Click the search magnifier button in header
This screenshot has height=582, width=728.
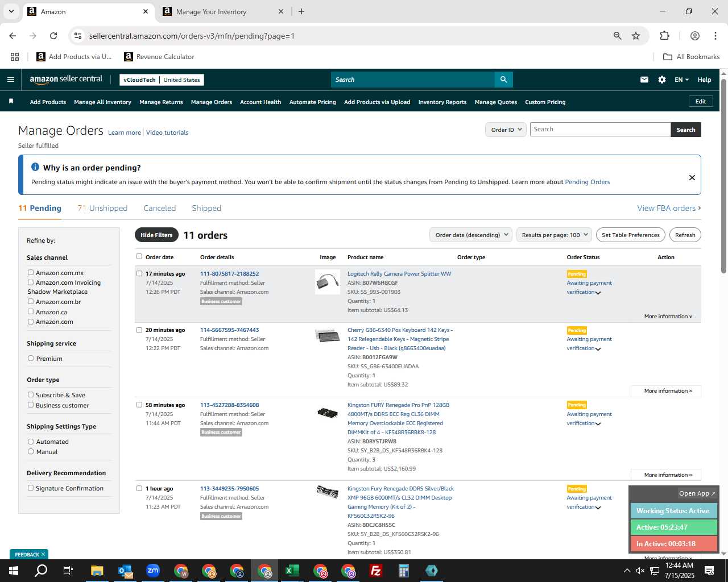pos(503,80)
